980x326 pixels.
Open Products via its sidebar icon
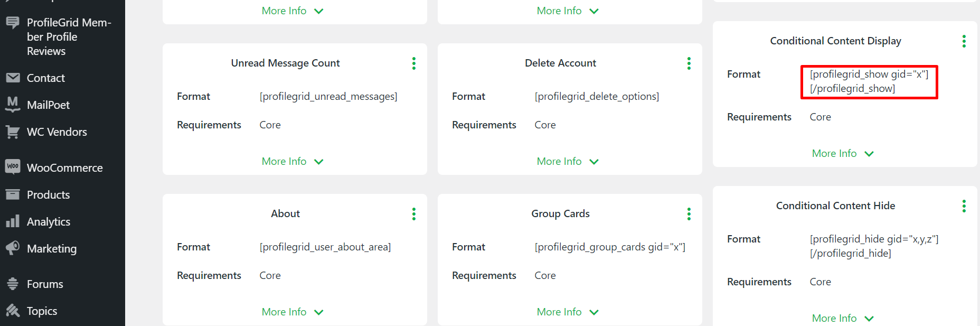pos(13,194)
